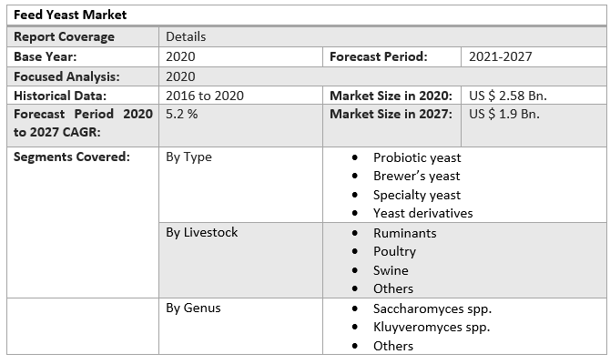Click the Details header cell

tap(186, 37)
